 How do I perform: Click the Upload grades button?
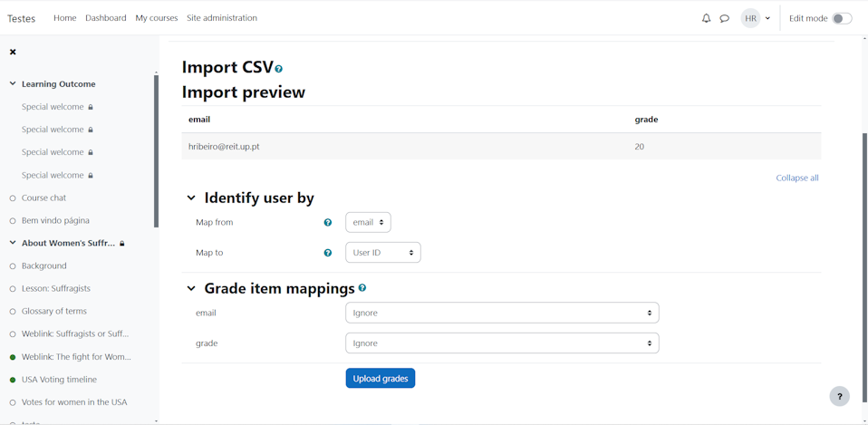click(x=380, y=378)
